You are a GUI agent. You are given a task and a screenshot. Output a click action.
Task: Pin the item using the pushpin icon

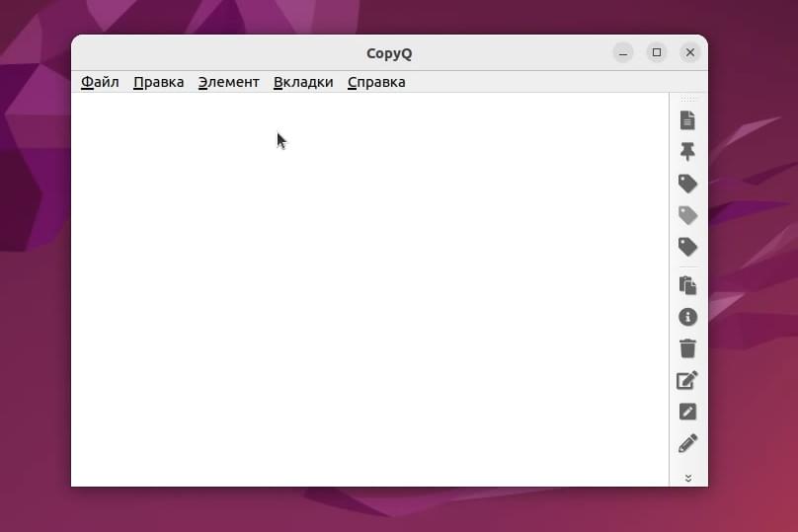687,152
